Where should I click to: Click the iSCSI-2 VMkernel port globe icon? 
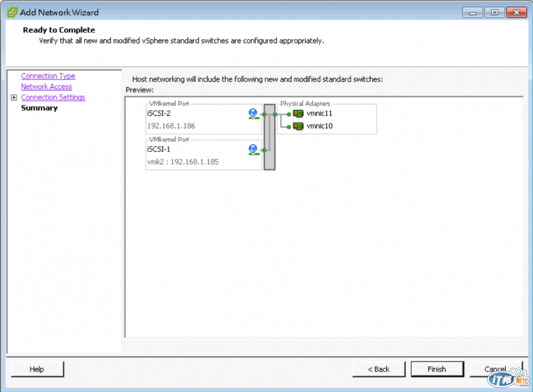(253, 114)
